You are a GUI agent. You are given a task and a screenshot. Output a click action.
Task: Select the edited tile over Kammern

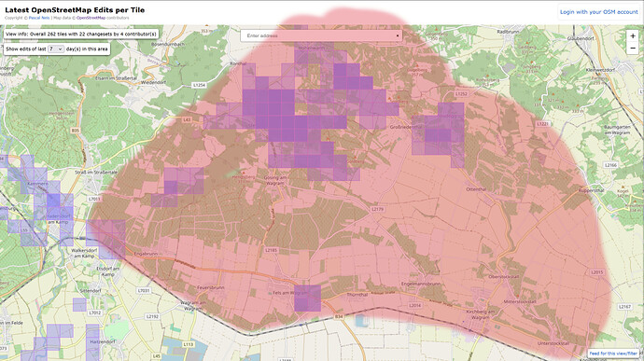[x=40, y=187]
